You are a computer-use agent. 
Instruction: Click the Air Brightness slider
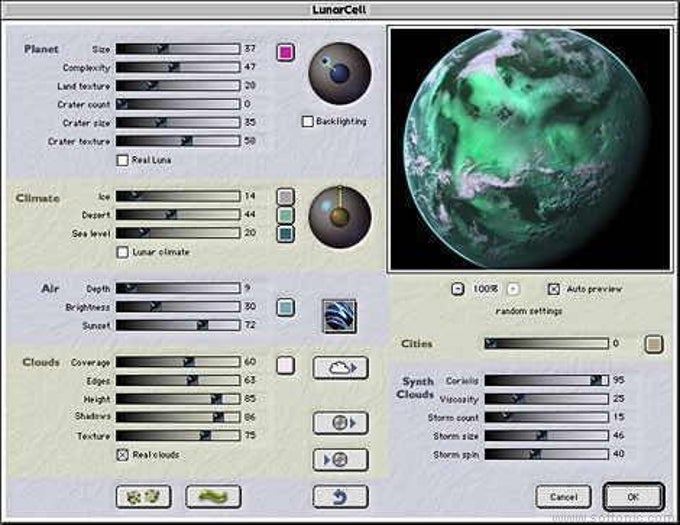(178, 307)
